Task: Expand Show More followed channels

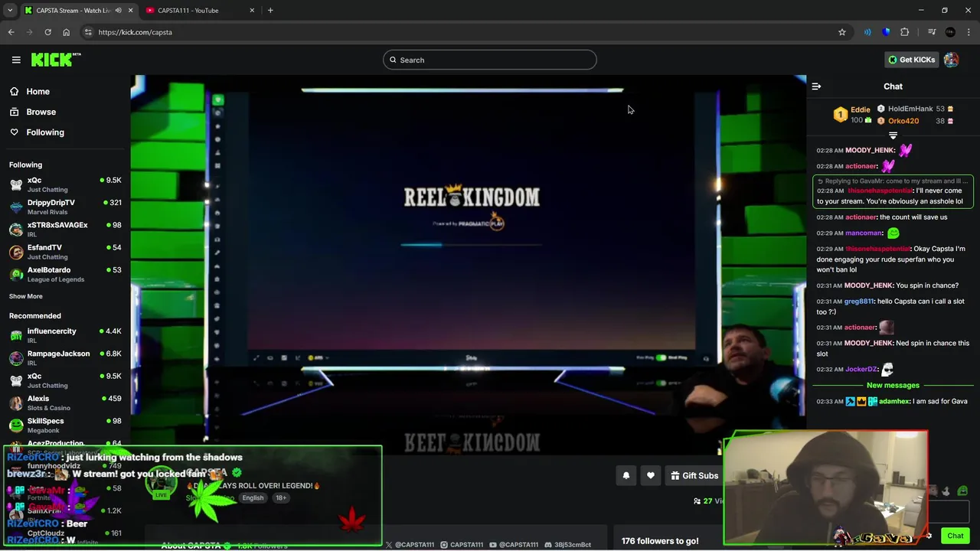Action: click(26, 296)
